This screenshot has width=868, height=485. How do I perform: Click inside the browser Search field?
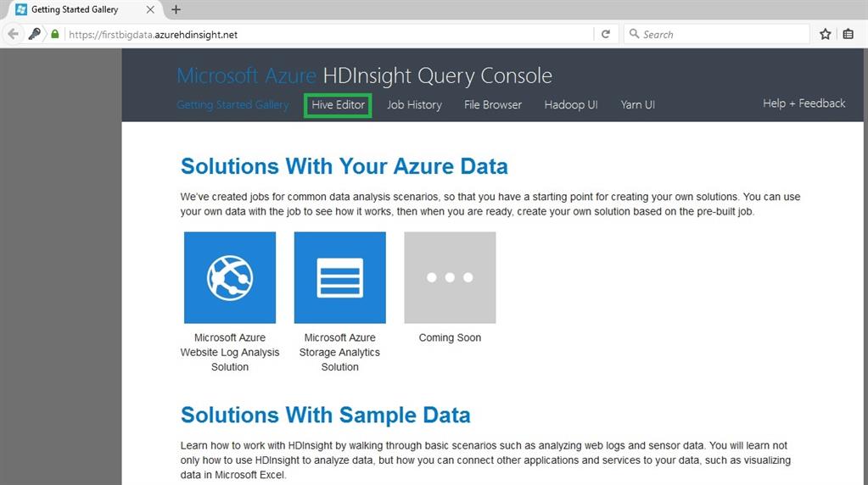pos(721,35)
